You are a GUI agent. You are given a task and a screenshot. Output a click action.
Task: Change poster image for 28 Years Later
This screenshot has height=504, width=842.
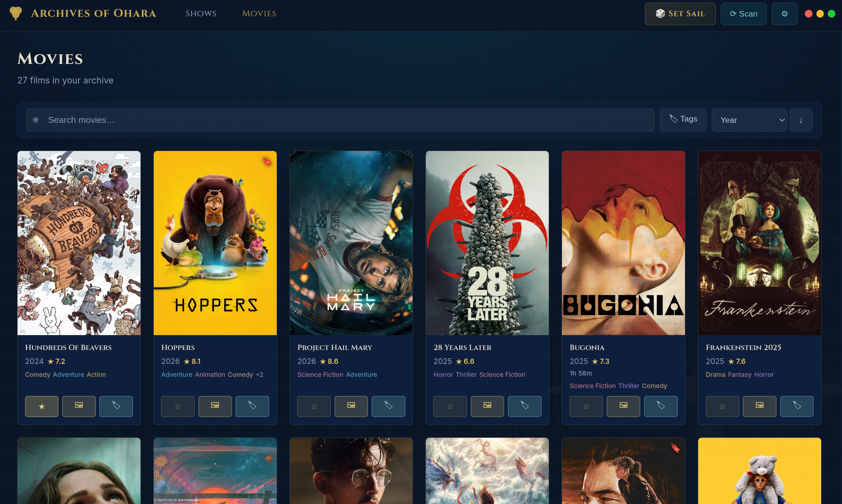487,406
